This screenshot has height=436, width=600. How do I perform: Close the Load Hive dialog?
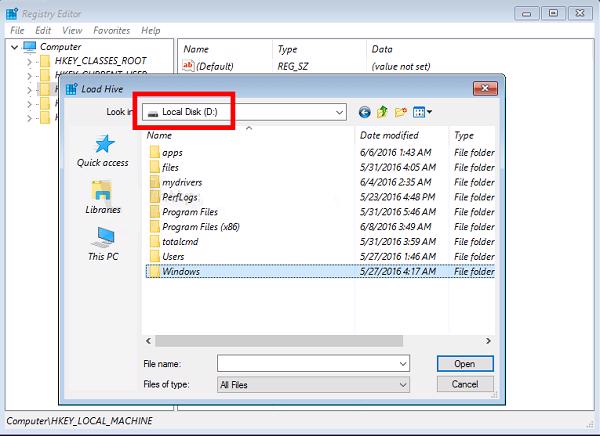click(485, 89)
